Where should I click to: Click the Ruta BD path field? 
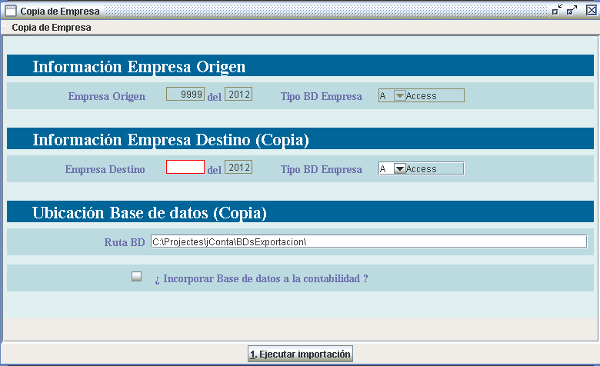tap(369, 242)
